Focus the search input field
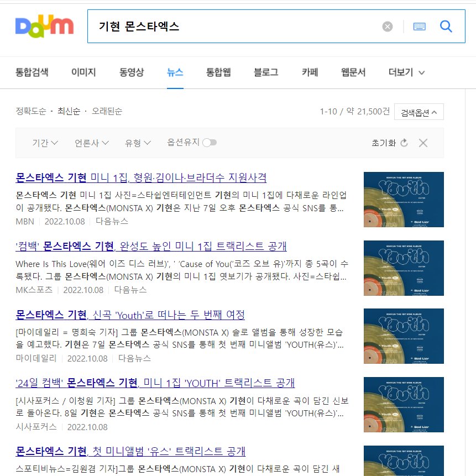The width and height of the screenshot is (476, 476). pos(234,27)
